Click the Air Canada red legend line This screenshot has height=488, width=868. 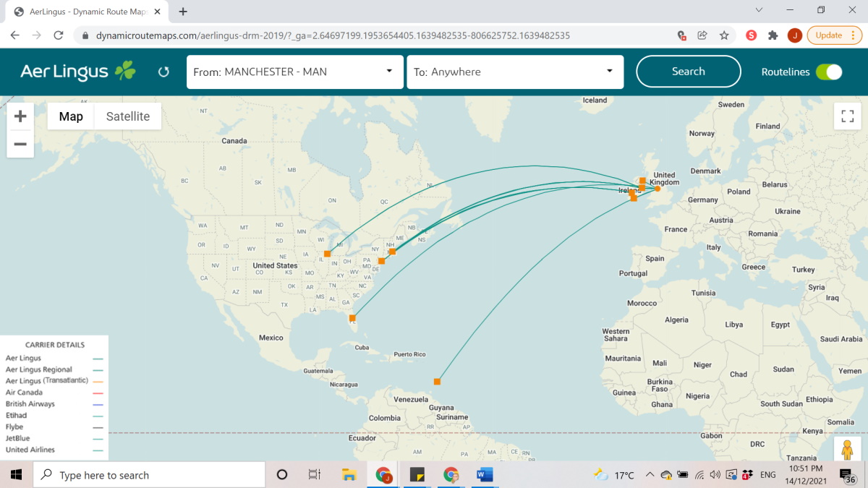98,393
